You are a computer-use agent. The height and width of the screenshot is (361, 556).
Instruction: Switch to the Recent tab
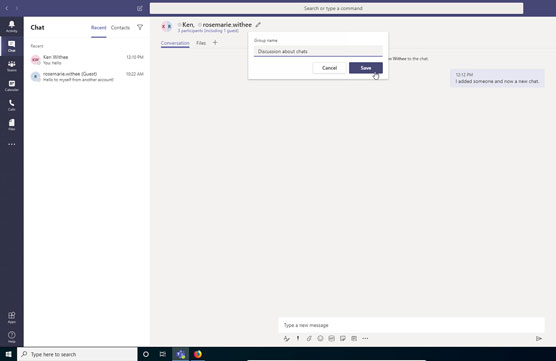99,28
